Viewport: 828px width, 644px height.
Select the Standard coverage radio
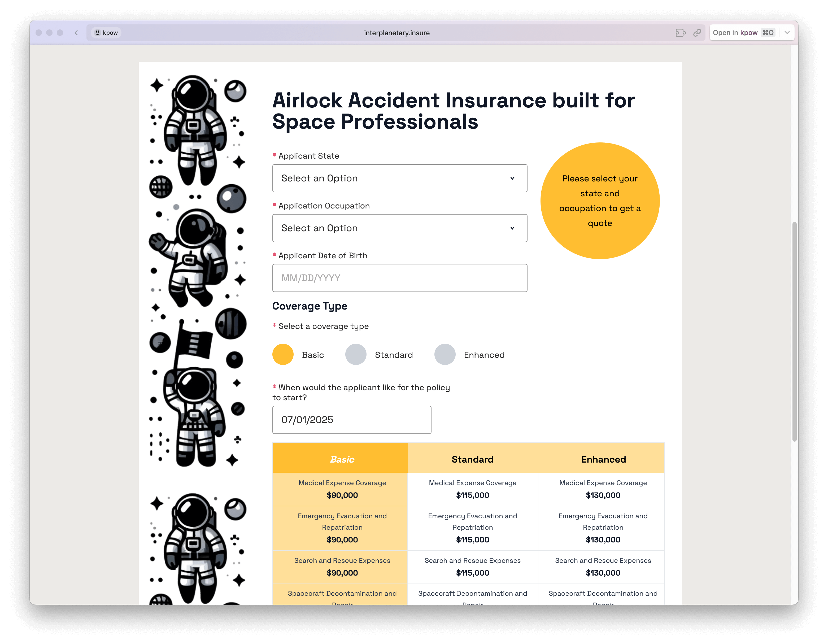tap(356, 354)
